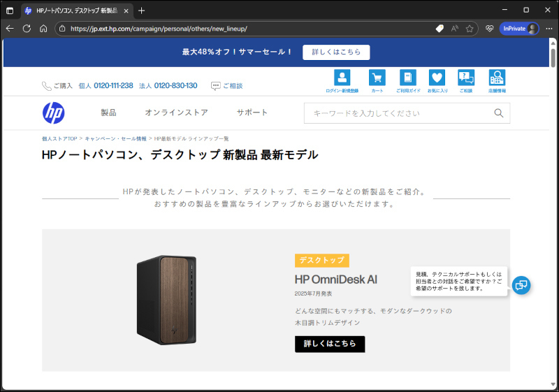This screenshot has height=392, width=559.
Task: Open browser Settings and more (...) menu
Action: pyautogui.click(x=549, y=29)
